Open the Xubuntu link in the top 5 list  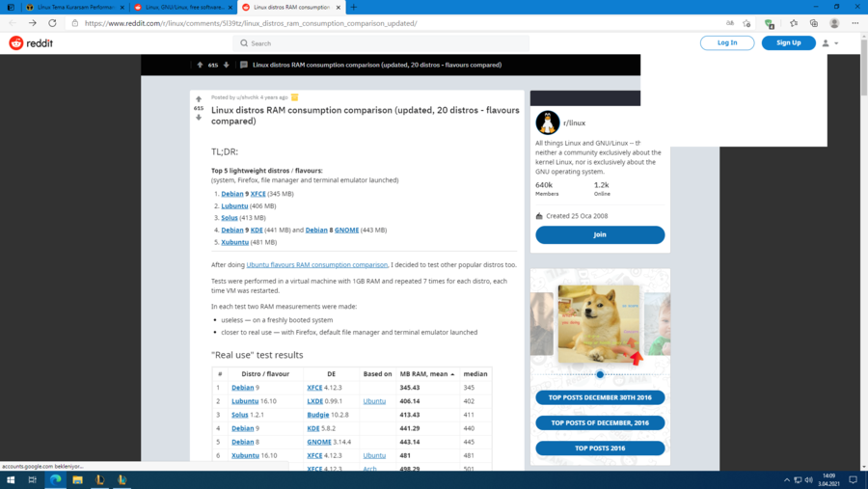234,242
